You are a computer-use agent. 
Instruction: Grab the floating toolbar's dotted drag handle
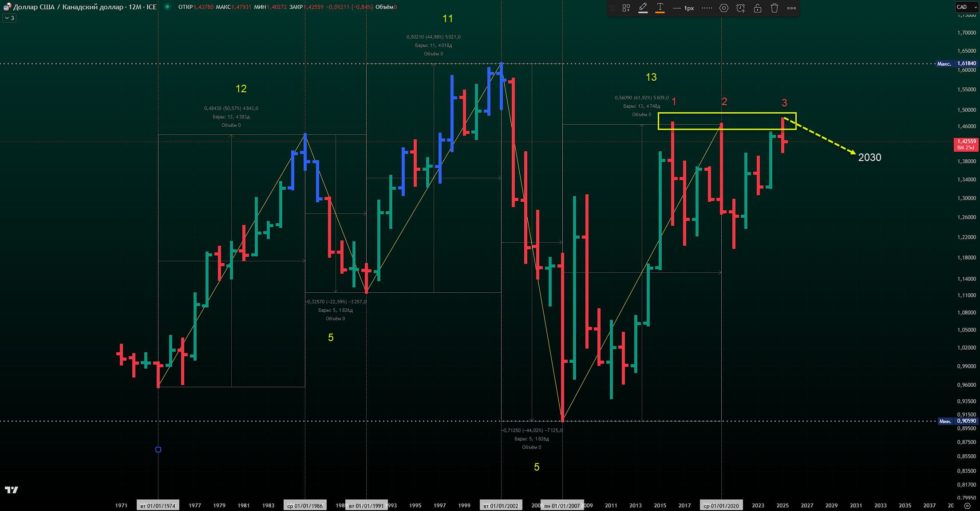[x=612, y=8]
